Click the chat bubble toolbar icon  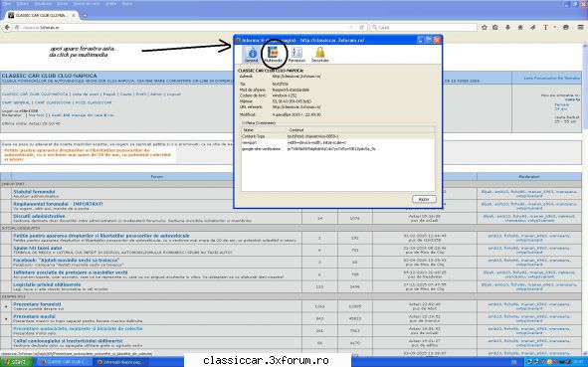pos(566,28)
